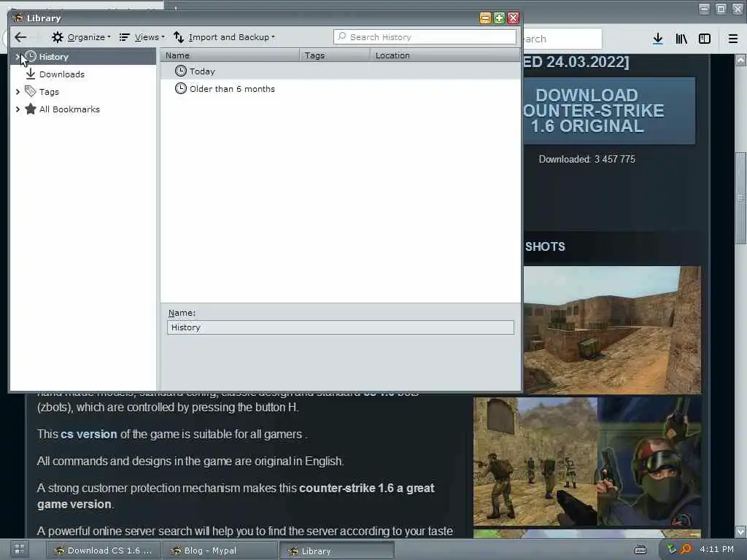Open the start menu taskbar button
The width and height of the screenshot is (747, 560).
coord(20,549)
